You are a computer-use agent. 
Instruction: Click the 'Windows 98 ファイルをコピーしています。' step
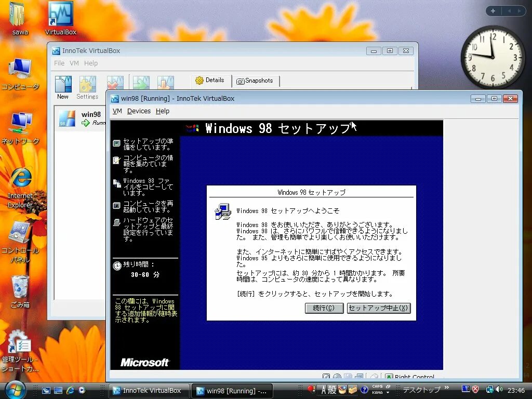(148, 187)
